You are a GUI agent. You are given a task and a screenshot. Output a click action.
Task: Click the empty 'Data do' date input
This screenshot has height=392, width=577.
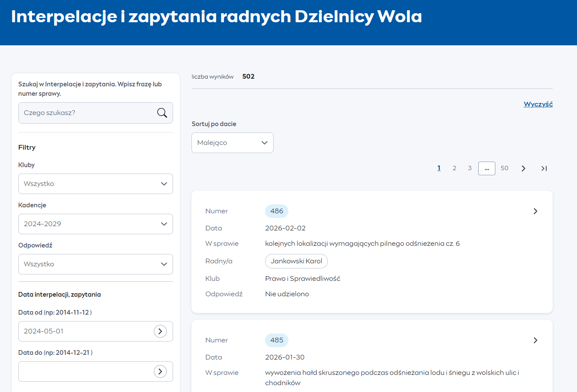tap(85, 371)
